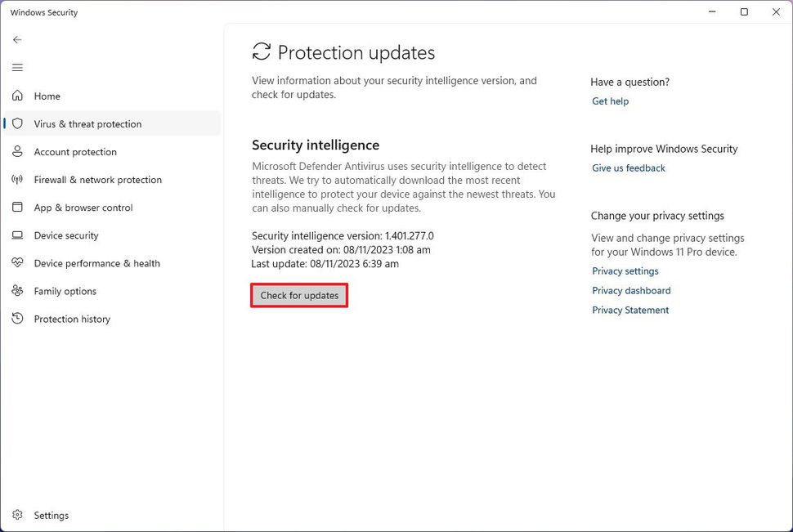The image size is (793, 532).
Task: Open Firewall & network protection via its icon
Action: (17, 179)
